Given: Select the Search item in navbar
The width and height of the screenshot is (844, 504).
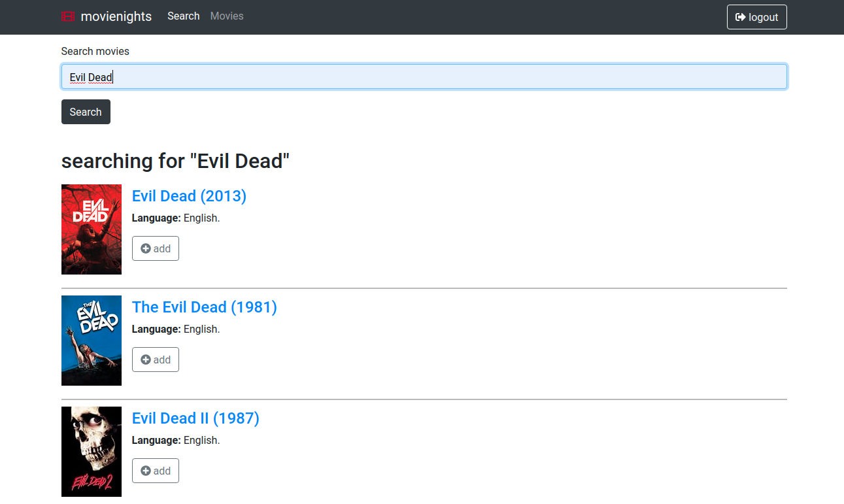Looking at the screenshot, I should 183,16.
